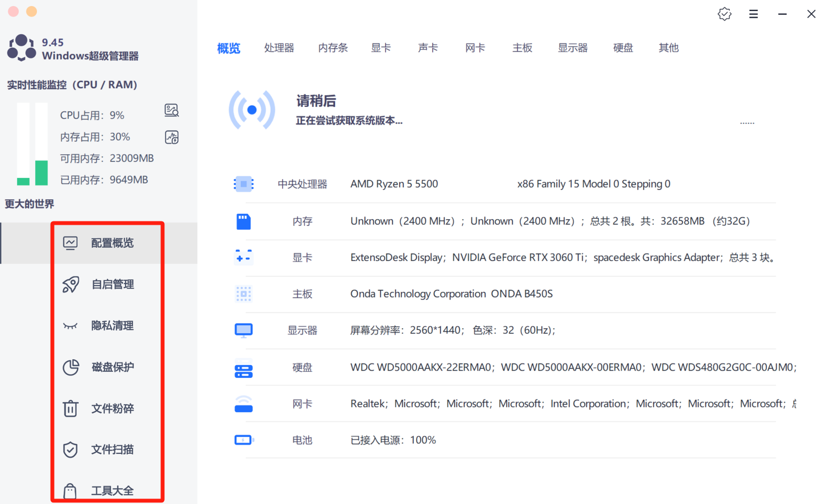Click the x86 Family 15 Model 0 text
The width and height of the screenshot is (824, 504).
594,184
